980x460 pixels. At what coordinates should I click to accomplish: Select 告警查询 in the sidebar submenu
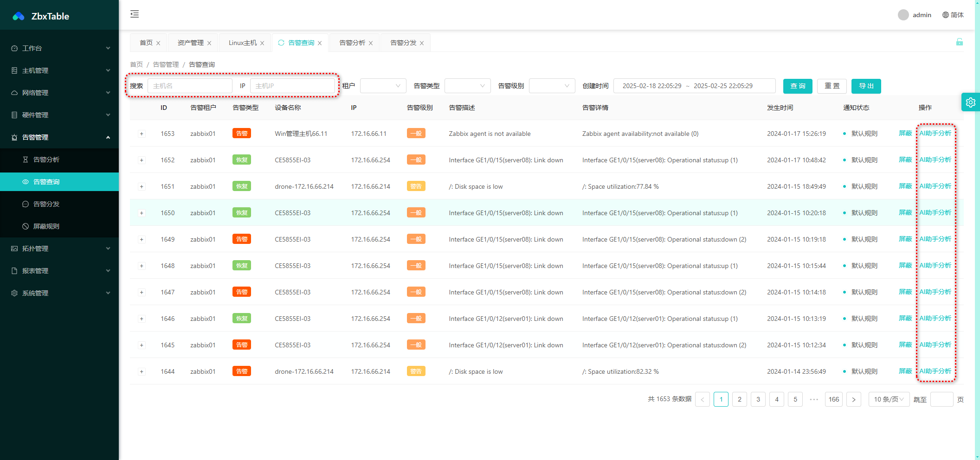pyautogui.click(x=59, y=182)
